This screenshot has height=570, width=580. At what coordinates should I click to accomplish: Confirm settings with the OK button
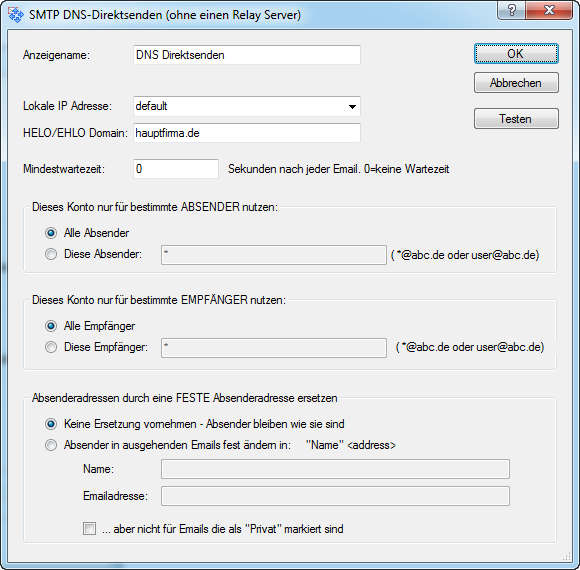coord(516,54)
